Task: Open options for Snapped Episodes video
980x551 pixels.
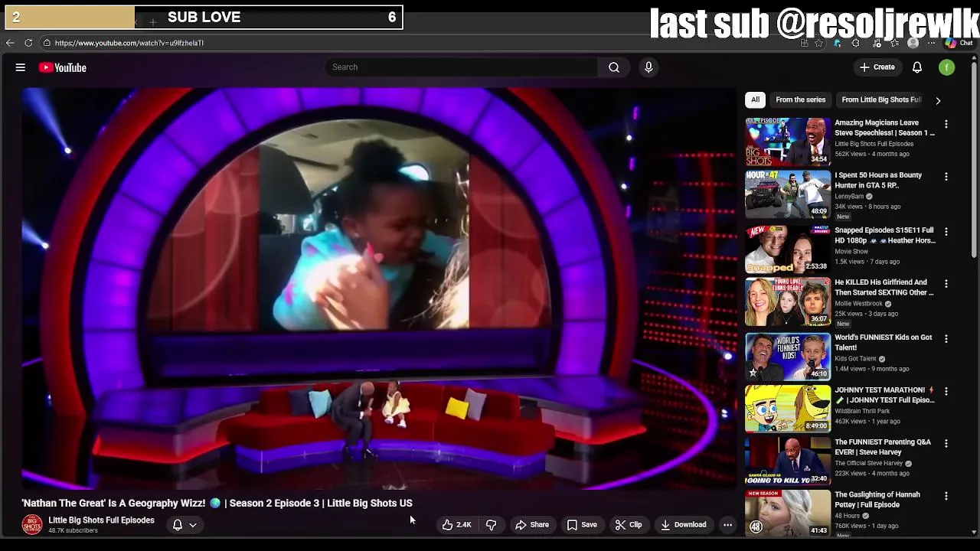Action: pyautogui.click(x=946, y=231)
